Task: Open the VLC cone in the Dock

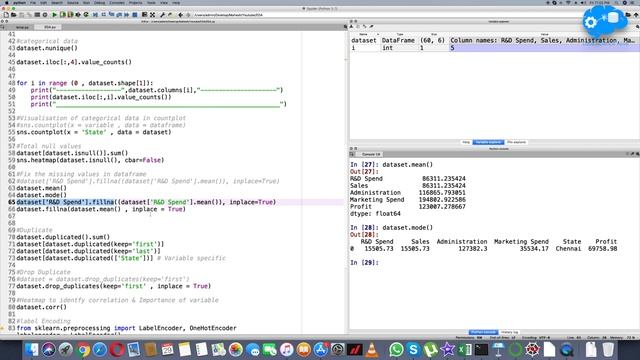Action: click(371, 350)
